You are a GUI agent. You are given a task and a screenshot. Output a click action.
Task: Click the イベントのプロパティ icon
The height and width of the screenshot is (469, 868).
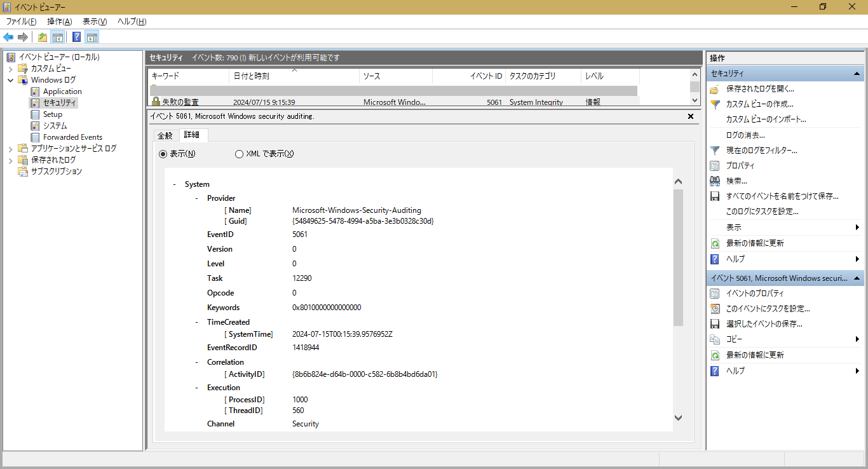click(715, 294)
